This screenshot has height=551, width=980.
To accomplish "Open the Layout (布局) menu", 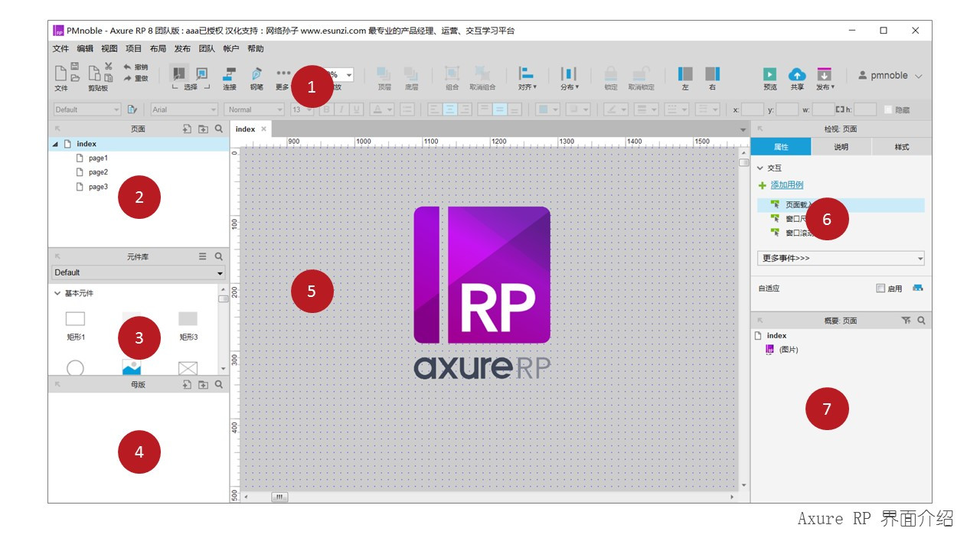I will click(x=158, y=48).
